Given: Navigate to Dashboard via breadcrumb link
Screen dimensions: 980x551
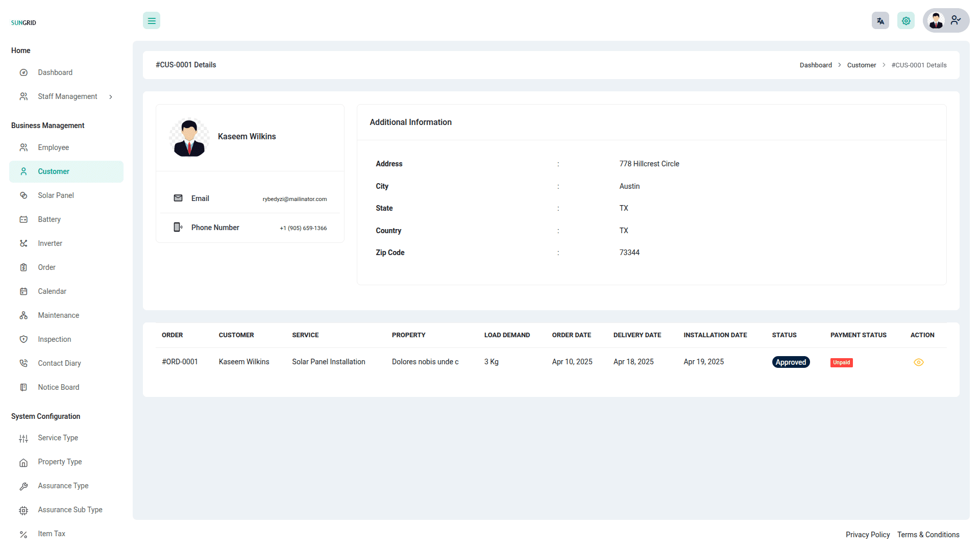Looking at the screenshot, I should pos(816,65).
